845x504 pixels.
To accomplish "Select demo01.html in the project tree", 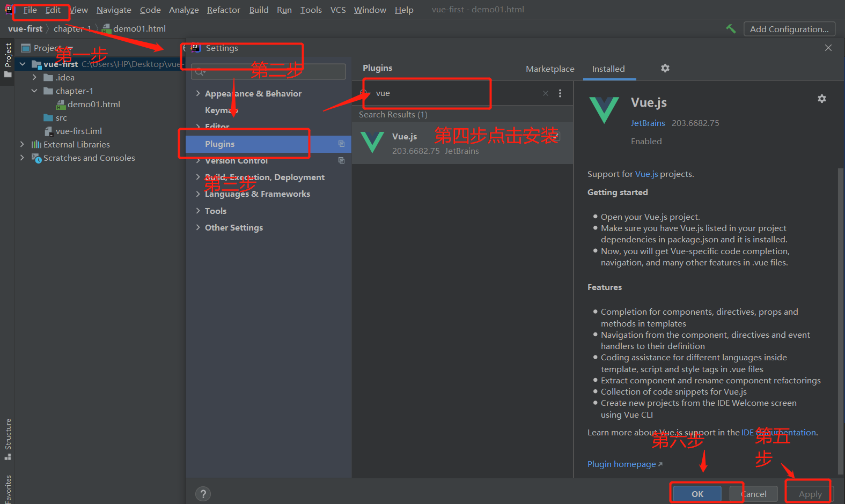I will (94, 105).
